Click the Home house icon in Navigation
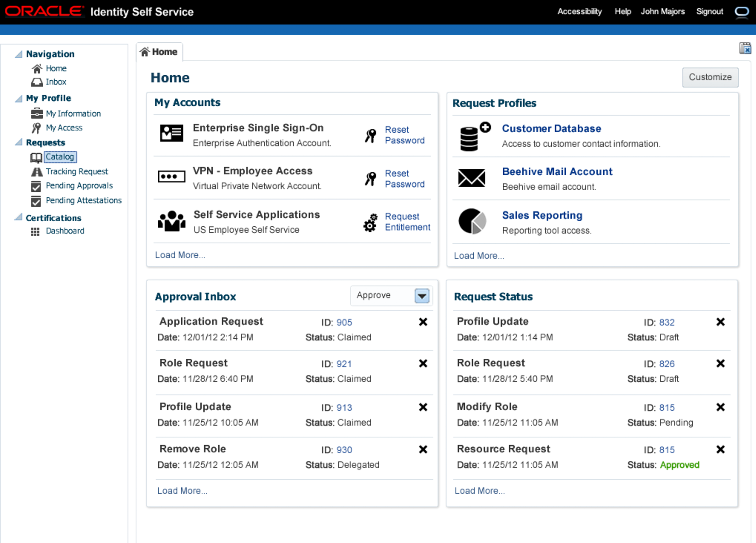756x543 pixels. click(37, 69)
